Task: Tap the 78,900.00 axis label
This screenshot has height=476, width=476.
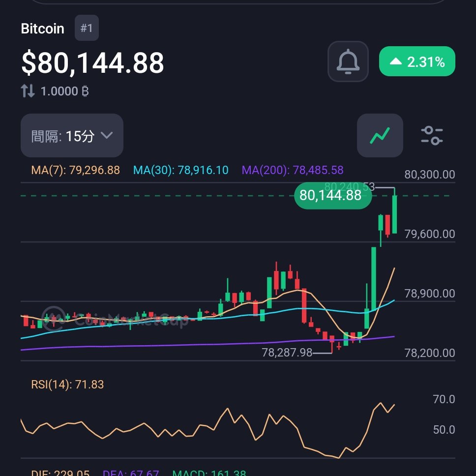Action: (430, 294)
